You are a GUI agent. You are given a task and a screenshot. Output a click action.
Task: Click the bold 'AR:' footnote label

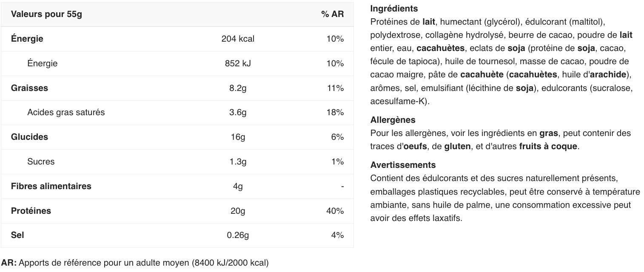[9, 263]
